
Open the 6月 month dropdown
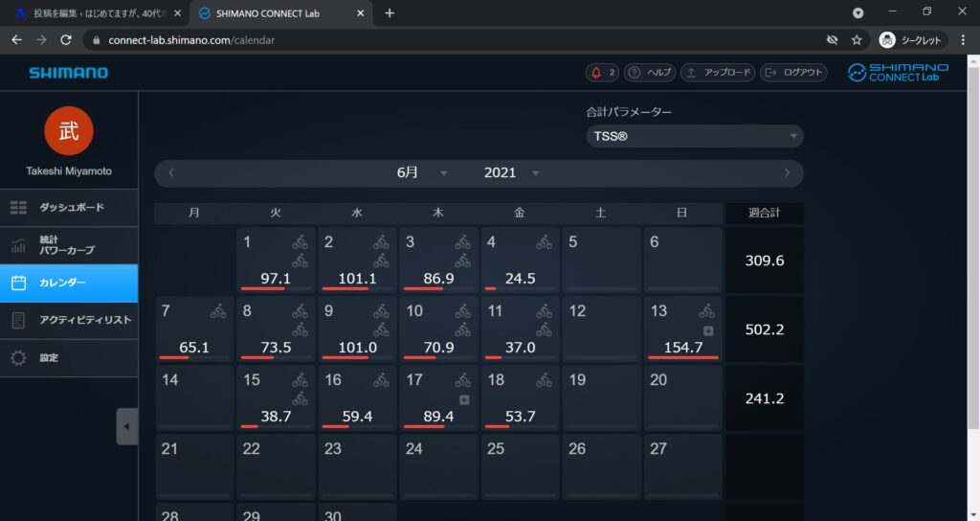coord(421,173)
